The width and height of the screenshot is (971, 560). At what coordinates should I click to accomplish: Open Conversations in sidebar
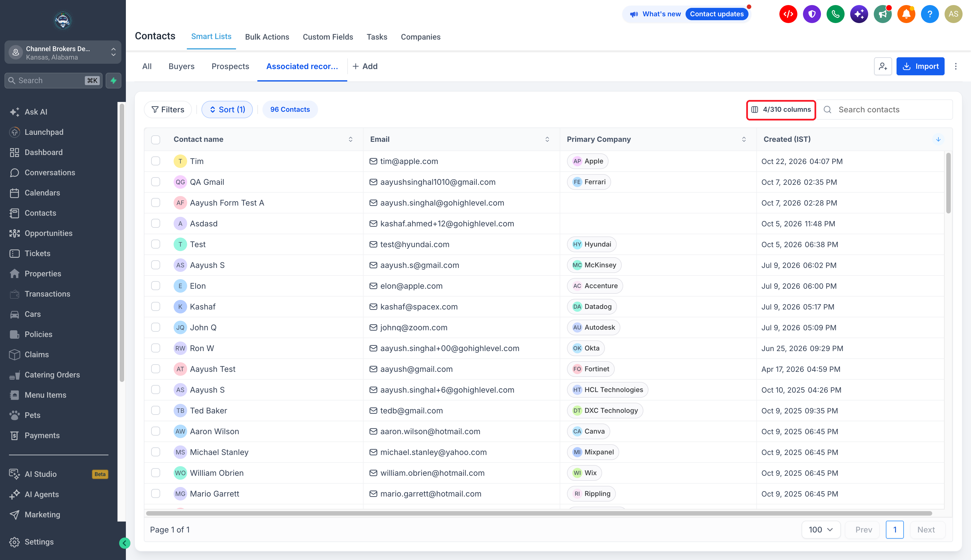click(x=50, y=172)
